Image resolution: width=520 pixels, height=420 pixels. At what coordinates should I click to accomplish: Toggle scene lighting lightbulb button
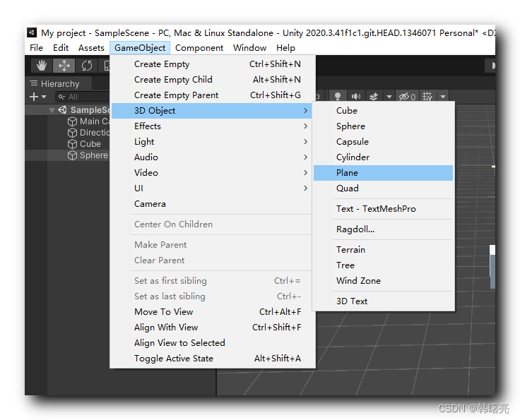click(x=338, y=97)
